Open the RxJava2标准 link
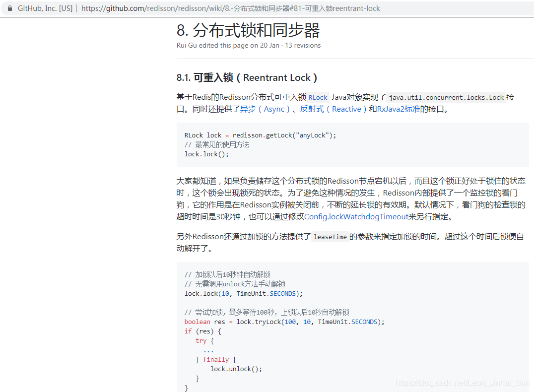Screen dimensions: 534x392 399,109
